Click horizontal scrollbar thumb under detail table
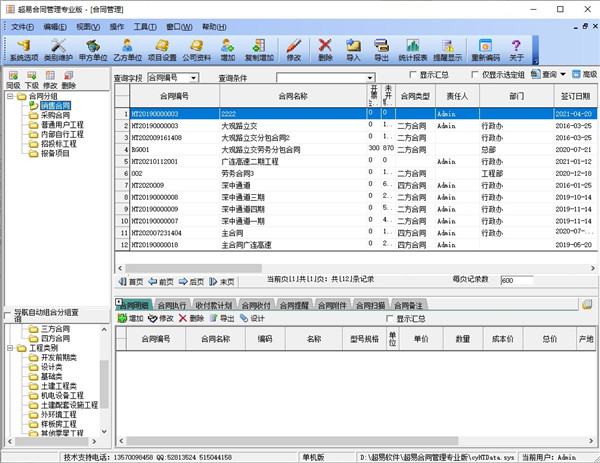This screenshot has height=463, width=600. point(292,441)
